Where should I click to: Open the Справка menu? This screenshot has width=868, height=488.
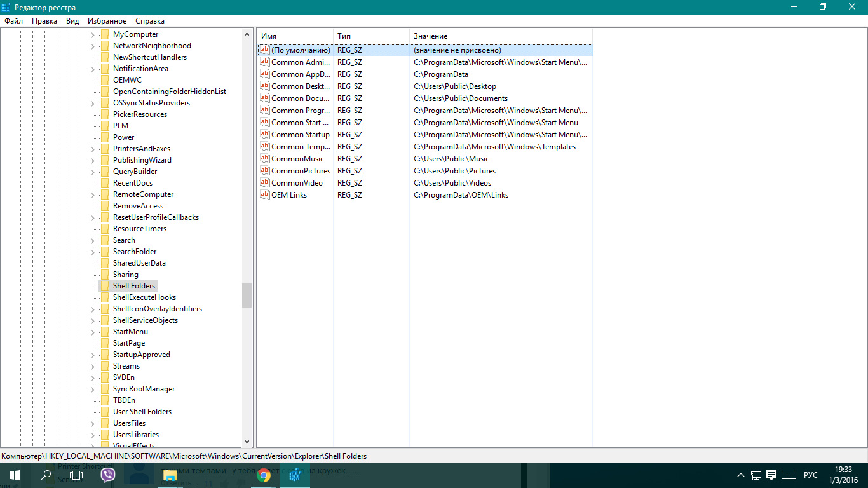tap(150, 21)
